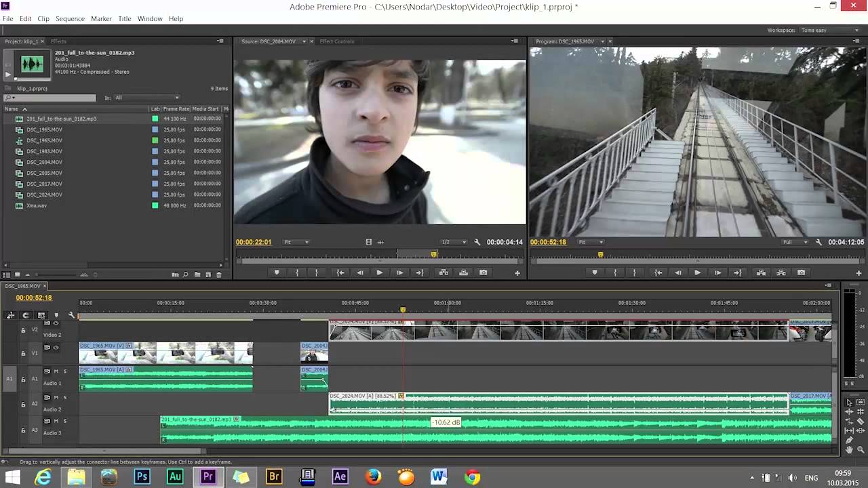Open Source monitor 1/2 resolution dropdown
Viewport: 868px width, 488px height.
[x=454, y=242]
